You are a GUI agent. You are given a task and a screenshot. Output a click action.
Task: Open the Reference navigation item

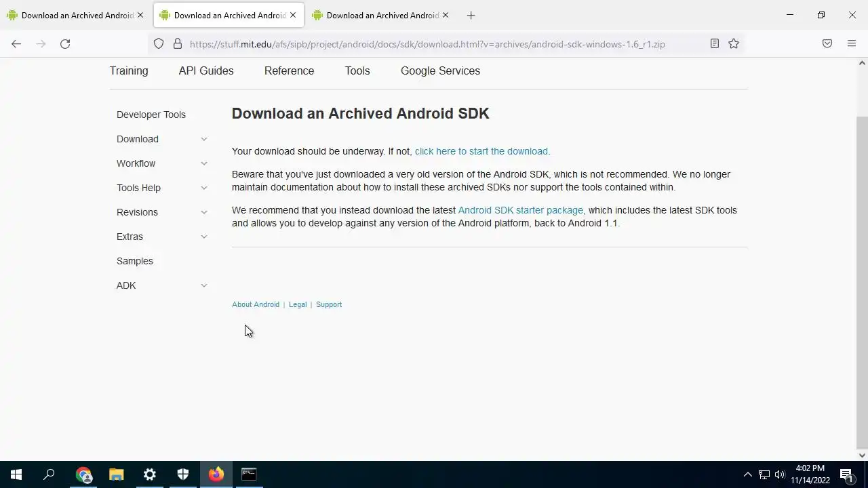289,70
